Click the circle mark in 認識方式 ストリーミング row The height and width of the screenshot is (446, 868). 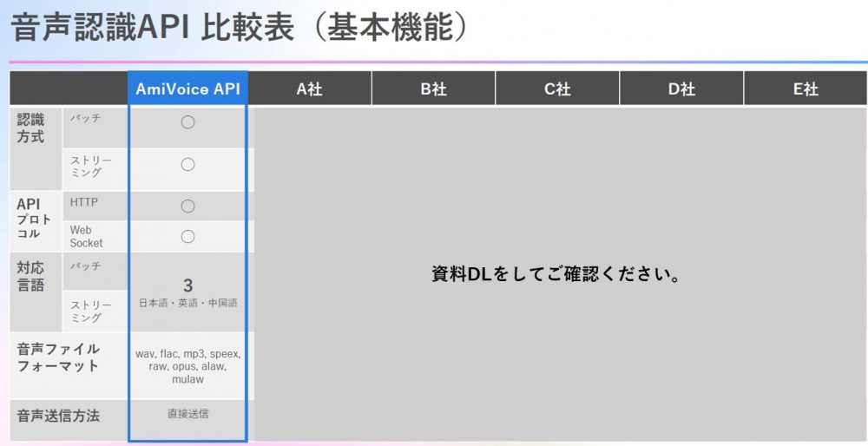pos(188,164)
